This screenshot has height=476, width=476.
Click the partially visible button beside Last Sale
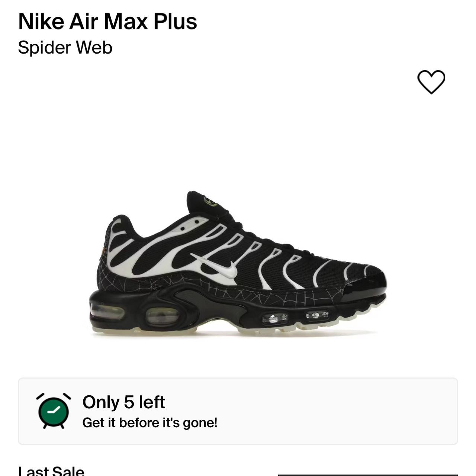tap(368, 475)
